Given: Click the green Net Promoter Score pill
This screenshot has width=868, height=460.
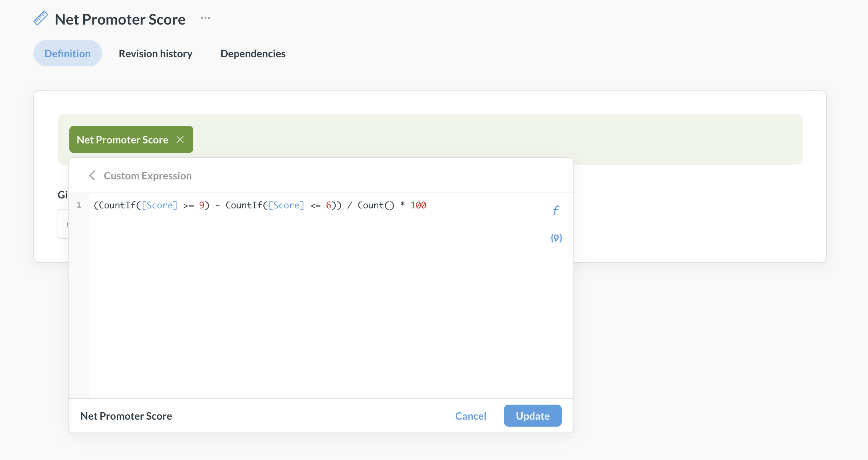Looking at the screenshot, I should (123, 140).
